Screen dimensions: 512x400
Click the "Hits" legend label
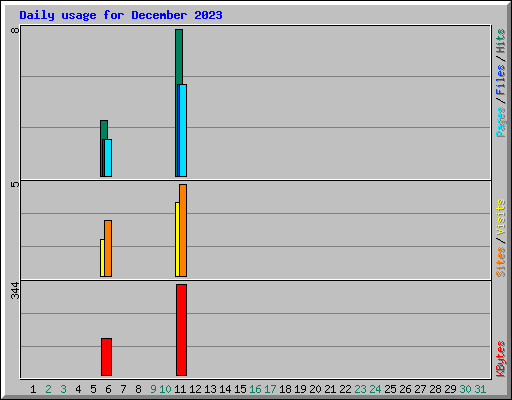500,41
